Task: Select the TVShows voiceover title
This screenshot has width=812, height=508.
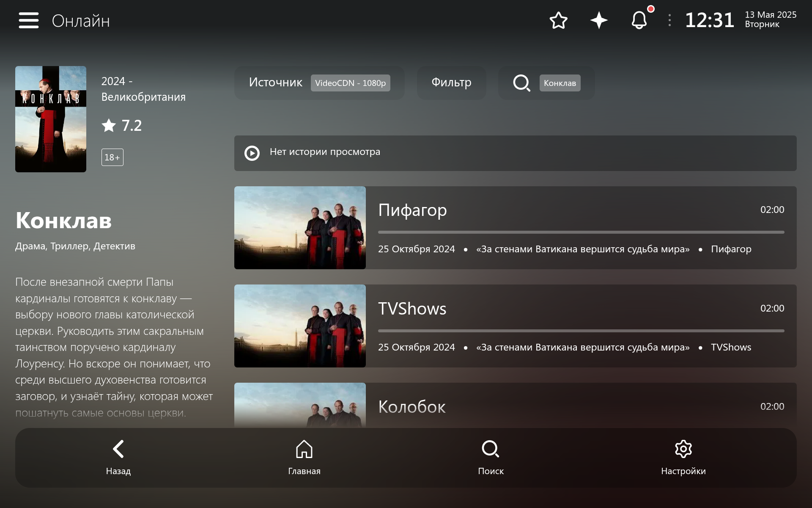Action: click(412, 309)
